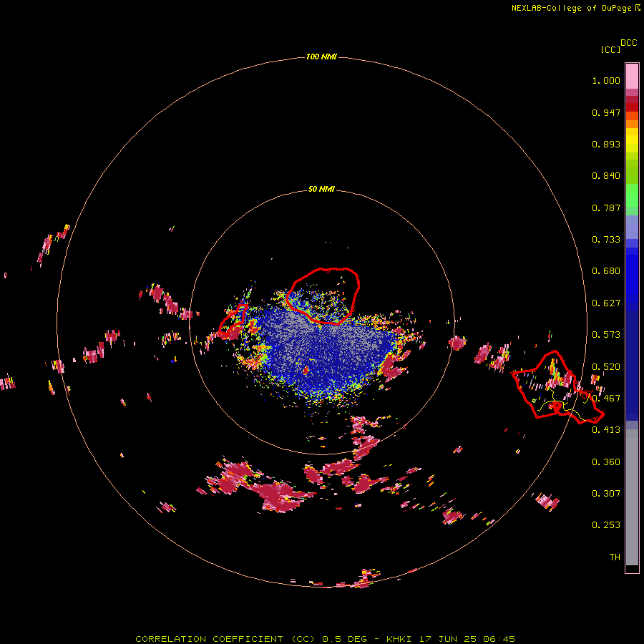The image size is (644, 644).
Task: Pick the light pink segment of color bar
Action: (x=632, y=77)
